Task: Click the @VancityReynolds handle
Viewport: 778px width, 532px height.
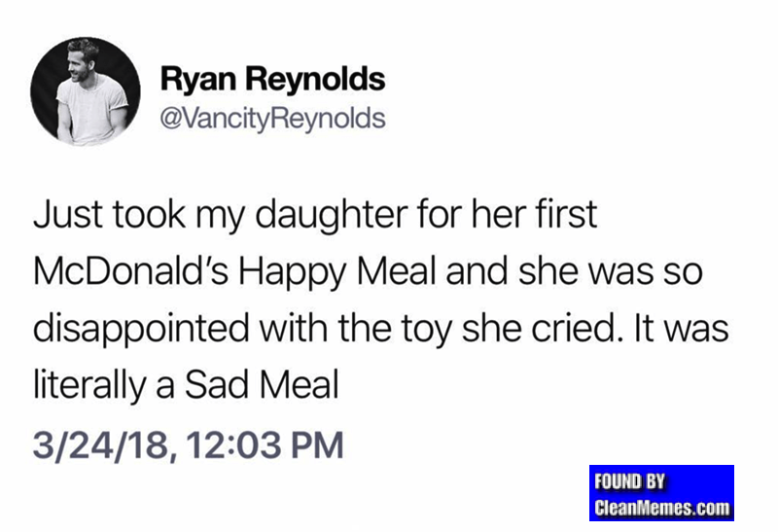Action: [x=271, y=120]
